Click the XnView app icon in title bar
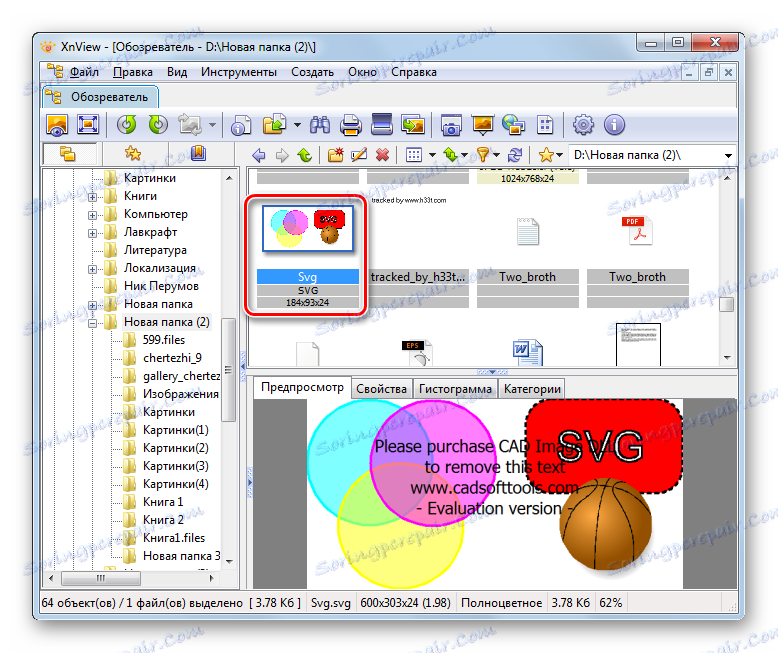 (48, 47)
